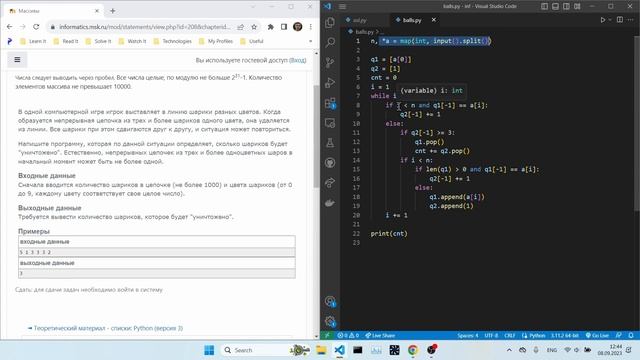
Task: Start Live Share from the status bar
Action: (380, 336)
